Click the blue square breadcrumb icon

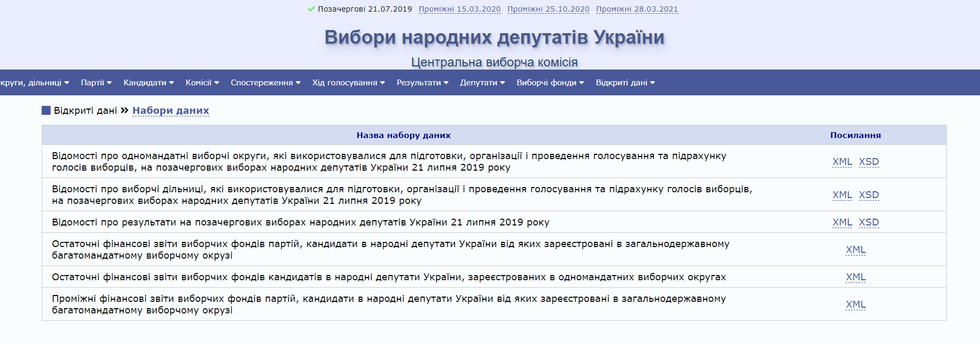[46, 111]
